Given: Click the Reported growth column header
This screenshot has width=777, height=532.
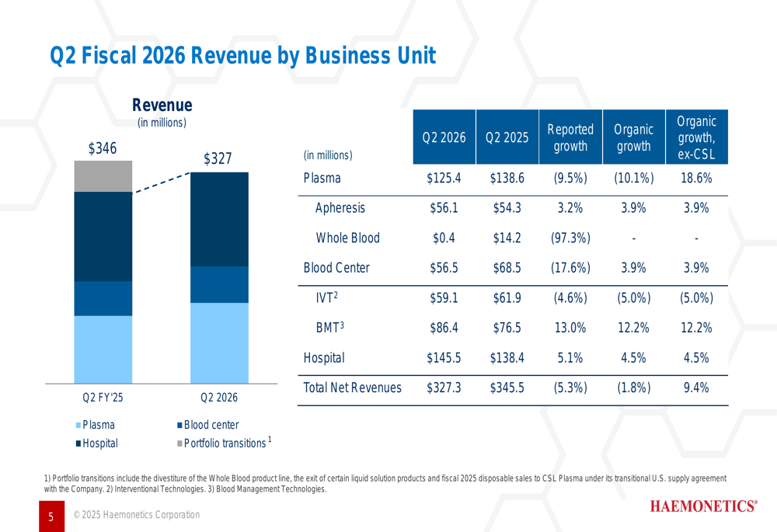Looking at the screenshot, I should tap(570, 137).
